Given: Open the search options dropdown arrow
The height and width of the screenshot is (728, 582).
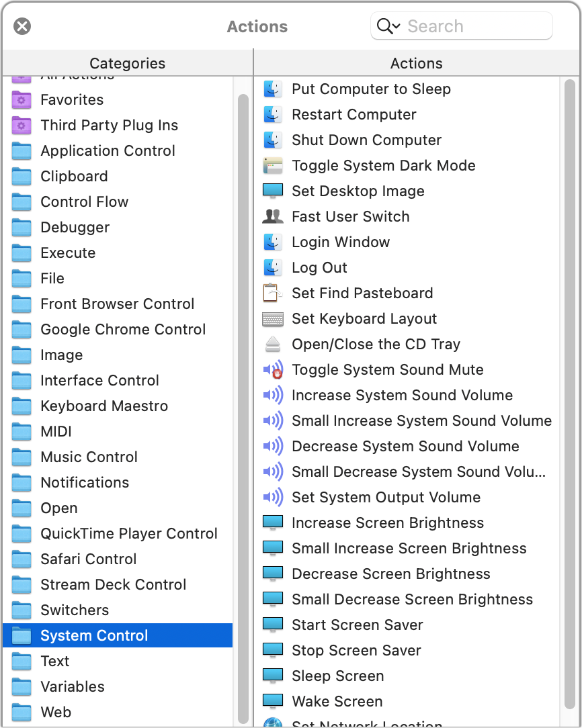Looking at the screenshot, I should [397, 26].
